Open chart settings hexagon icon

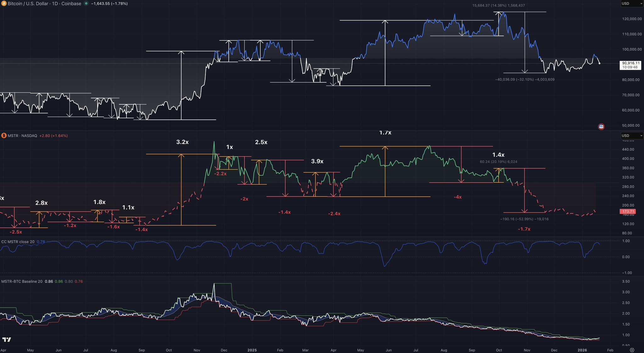pyautogui.click(x=632, y=350)
